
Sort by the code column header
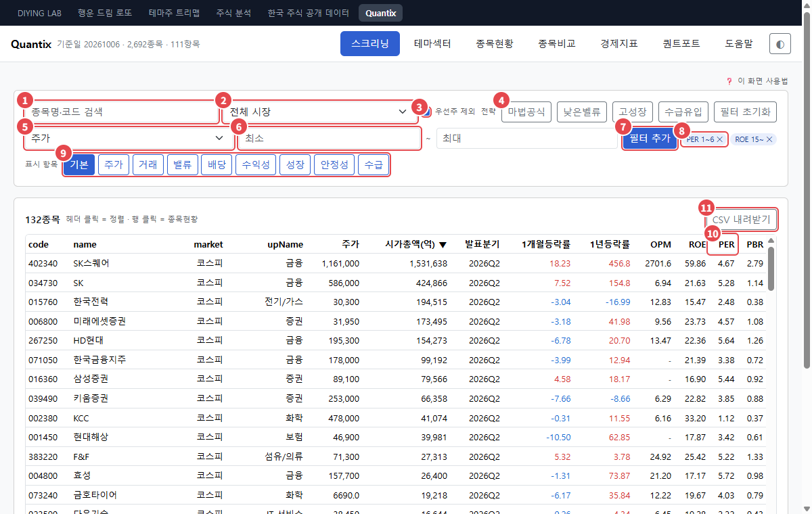tap(39, 244)
